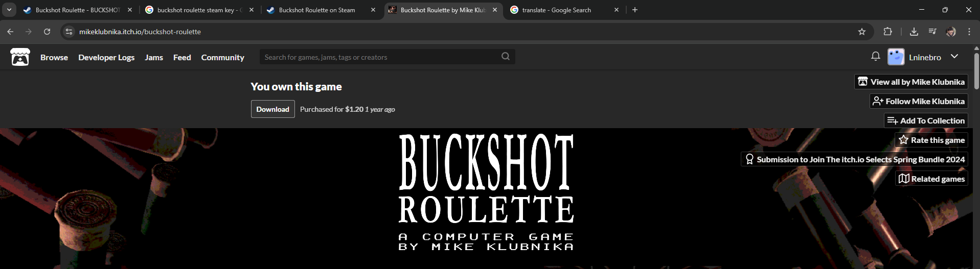Open the Chrome downloads icon
980x269 pixels.
tap(914, 32)
